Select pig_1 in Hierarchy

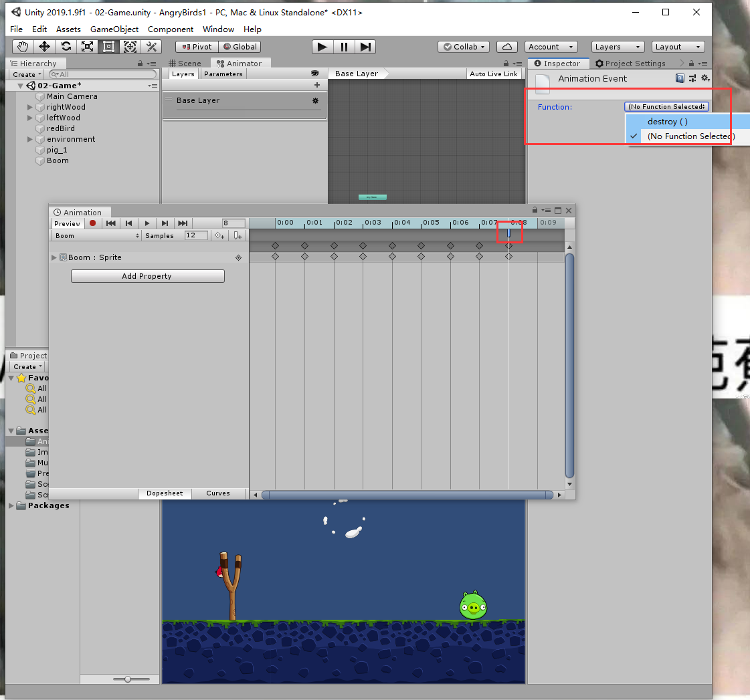(x=57, y=150)
